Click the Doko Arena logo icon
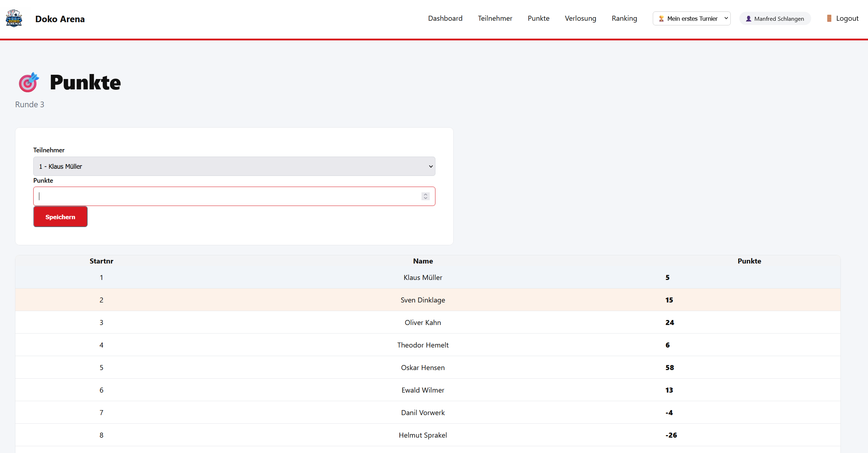 coord(14,19)
